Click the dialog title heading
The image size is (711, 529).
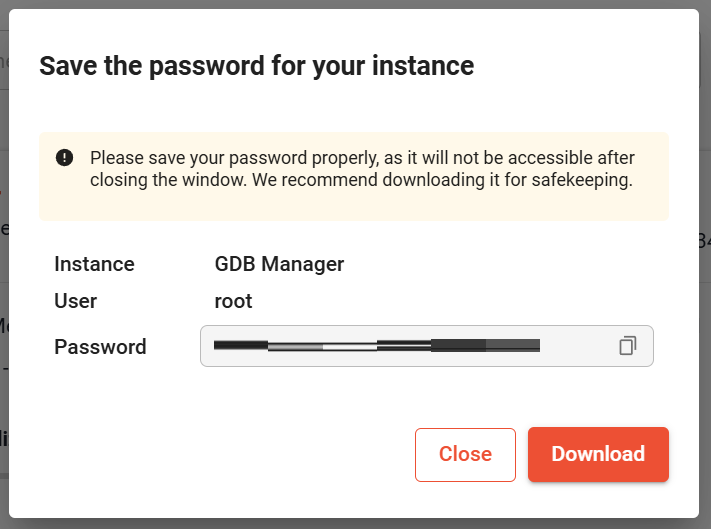pyautogui.click(x=257, y=66)
